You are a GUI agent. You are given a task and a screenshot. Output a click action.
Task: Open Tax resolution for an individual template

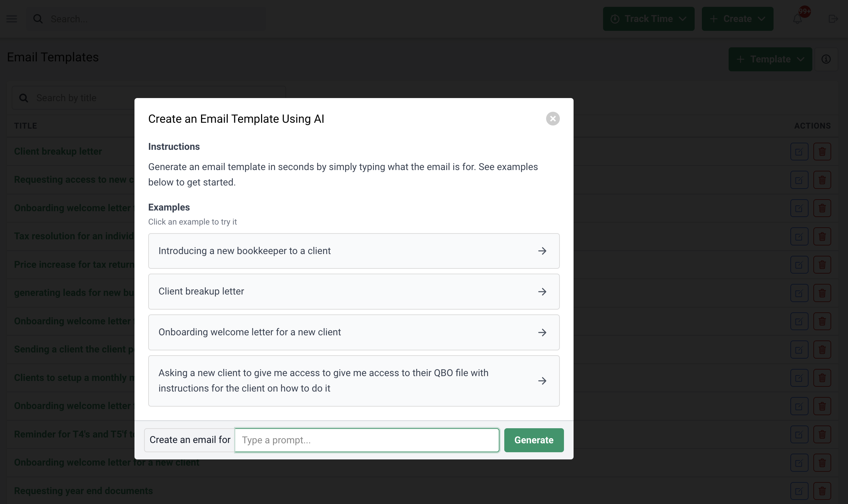click(74, 236)
